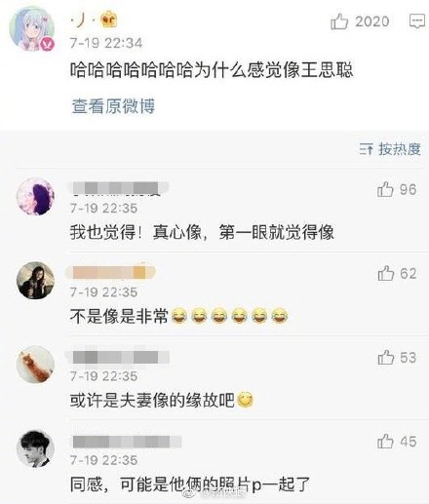This screenshot has width=429, height=504.
Task: Select the main post text mentioning 王思聪
Action: pyautogui.click(x=212, y=70)
